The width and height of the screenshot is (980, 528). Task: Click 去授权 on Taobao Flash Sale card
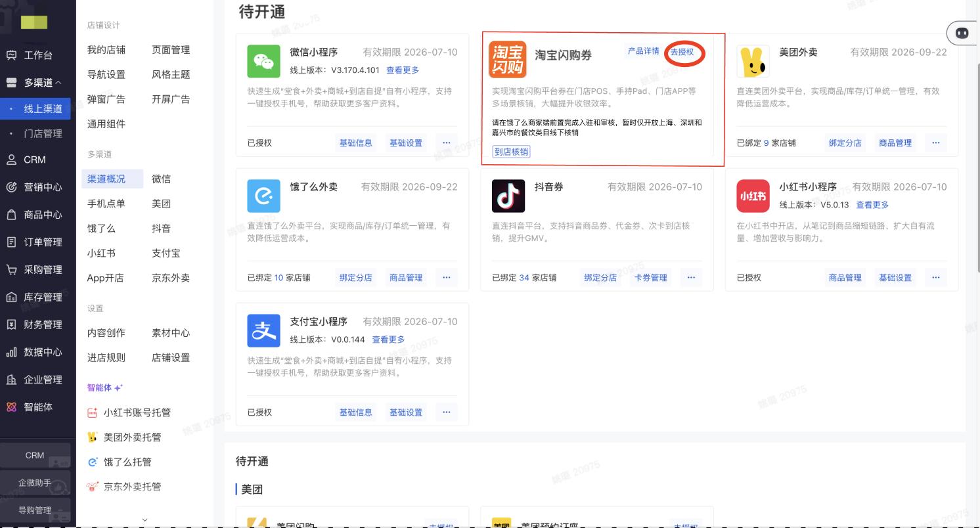click(x=682, y=52)
